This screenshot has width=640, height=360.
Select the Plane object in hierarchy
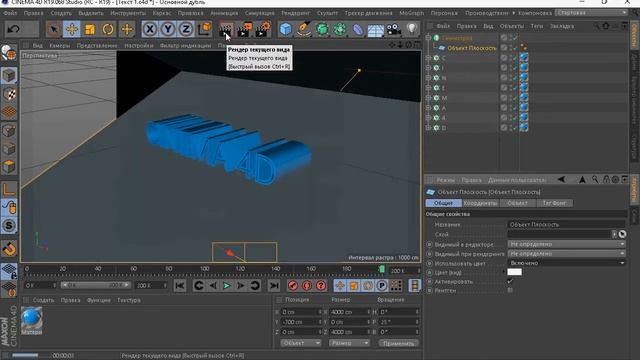[x=472, y=48]
